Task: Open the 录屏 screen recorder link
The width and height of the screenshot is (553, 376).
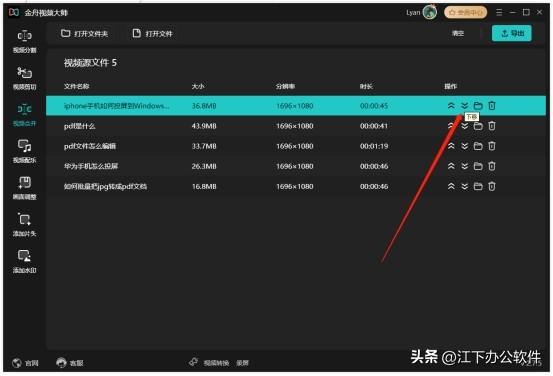Action: (242, 363)
